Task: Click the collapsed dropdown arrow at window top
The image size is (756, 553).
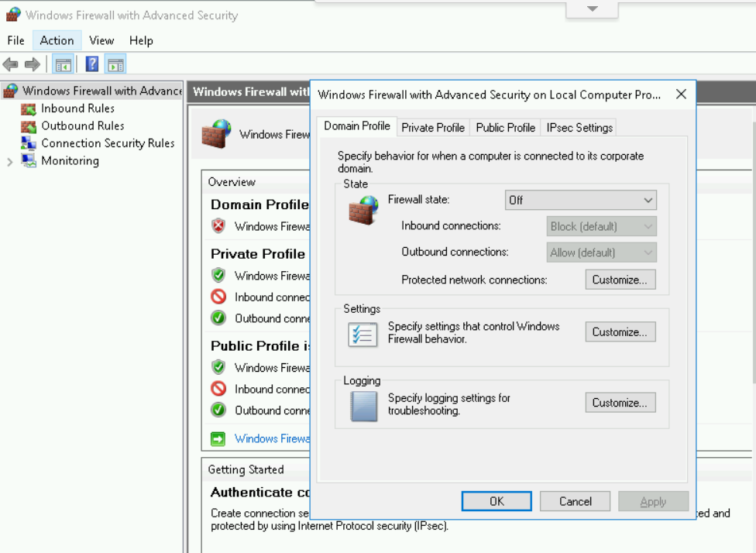Action: 593,9
